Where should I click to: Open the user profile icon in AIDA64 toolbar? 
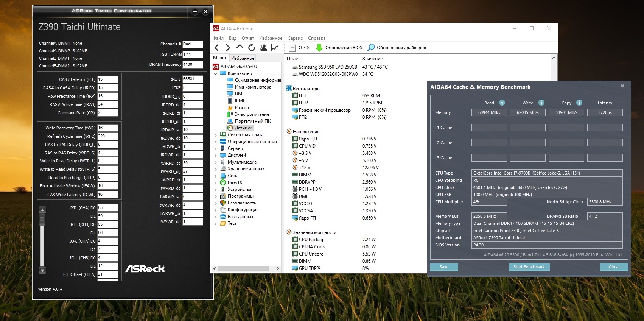coord(263,48)
